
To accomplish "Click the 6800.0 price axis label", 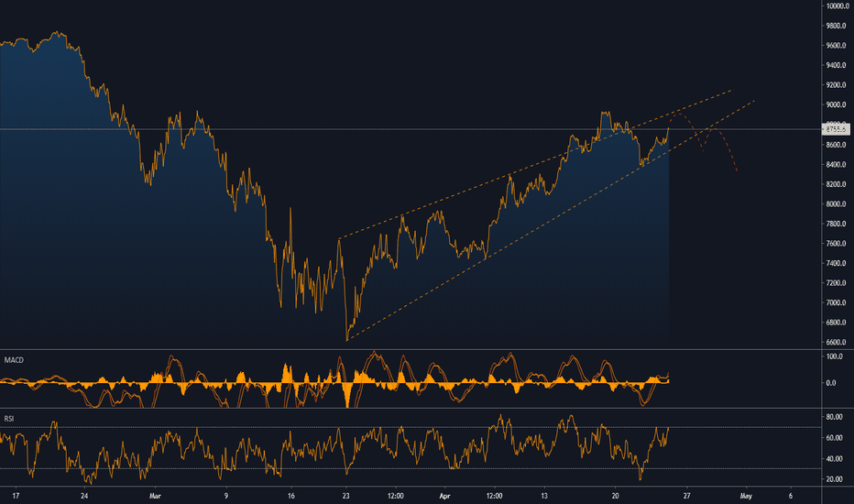I will pyautogui.click(x=836, y=323).
